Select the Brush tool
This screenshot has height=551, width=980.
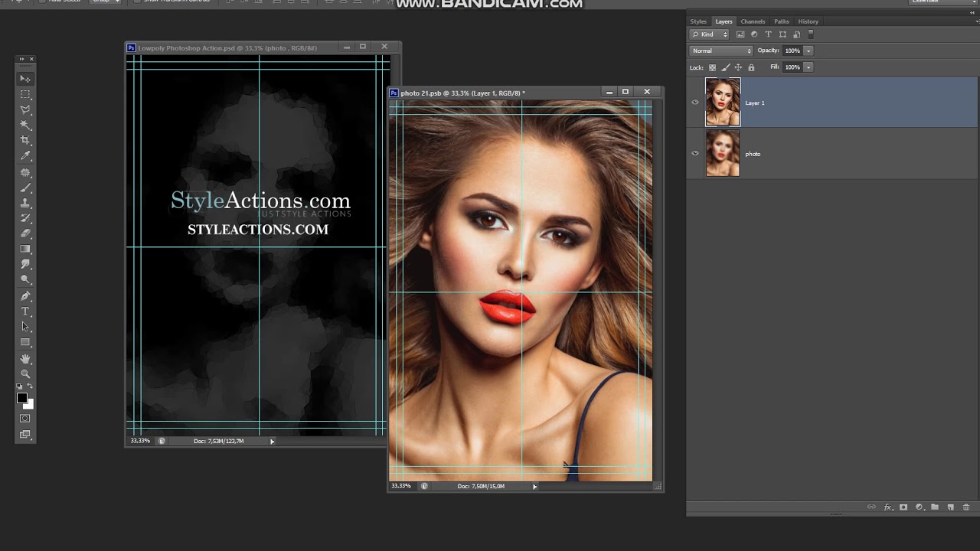[25, 188]
